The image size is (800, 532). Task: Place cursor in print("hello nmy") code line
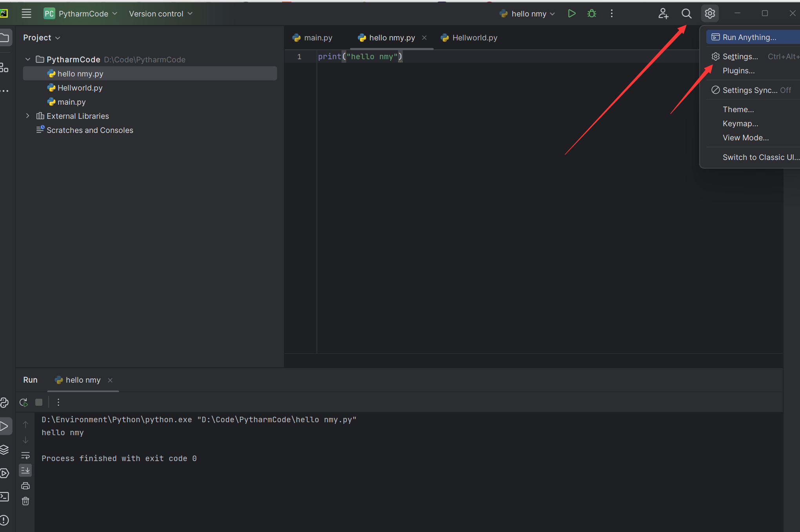click(360, 56)
